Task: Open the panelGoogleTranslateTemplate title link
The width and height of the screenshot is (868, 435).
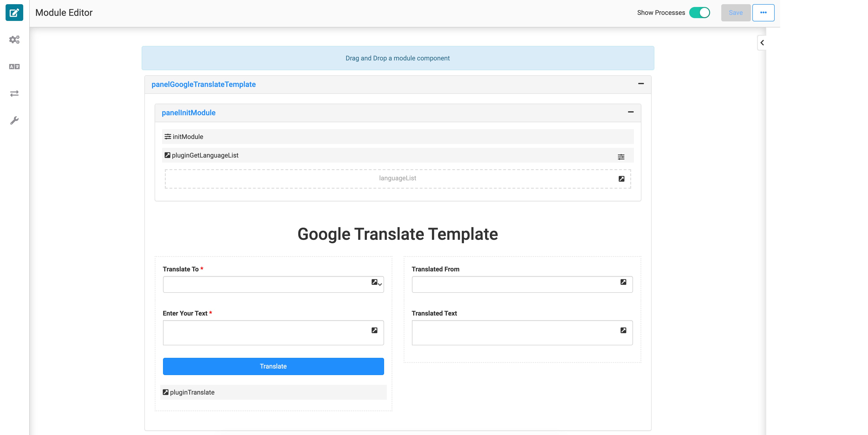Action: coord(203,84)
